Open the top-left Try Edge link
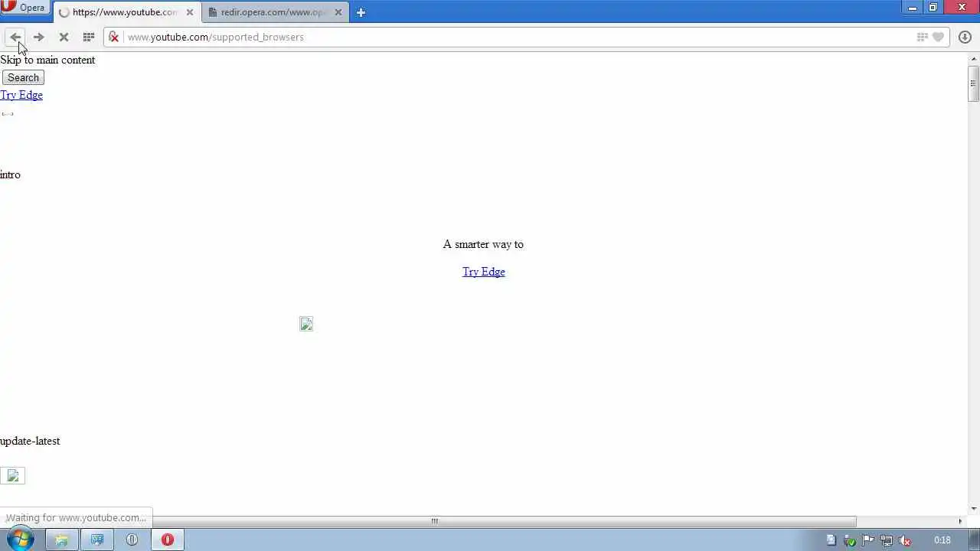The height and width of the screenshot is (551, 980). [x=21, y=95]
